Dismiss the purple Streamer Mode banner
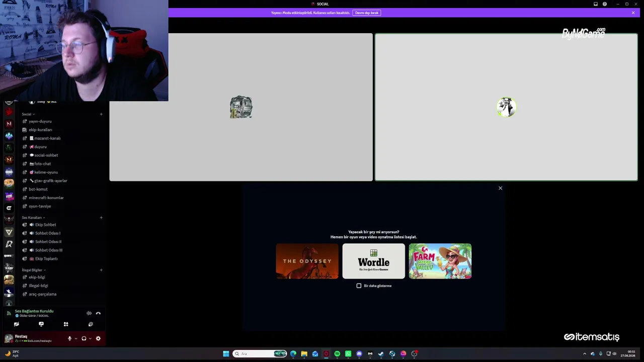This screenshot has width=644, height=362. tap(633, 13)
